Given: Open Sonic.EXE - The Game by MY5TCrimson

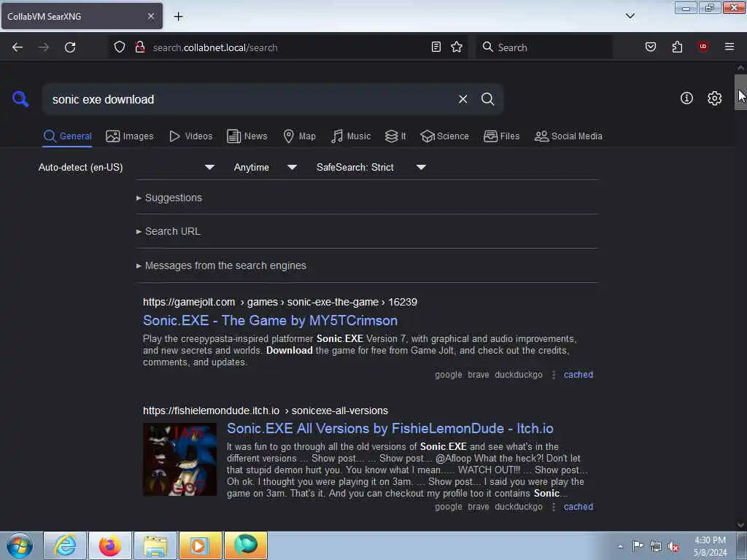Looking at the screenshot, I should pos(270,321).
